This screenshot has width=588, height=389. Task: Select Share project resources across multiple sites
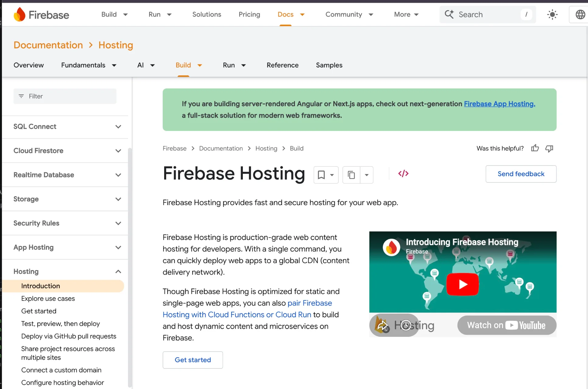[68, 353]
